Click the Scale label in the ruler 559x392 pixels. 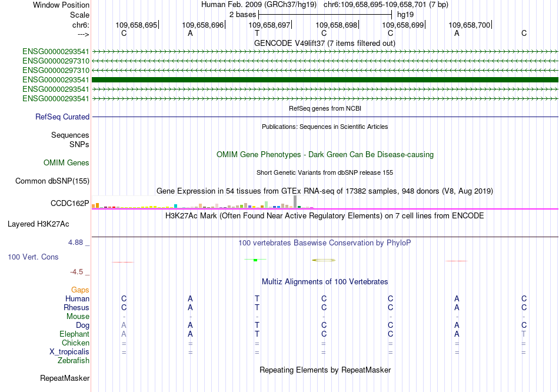[79, 15]
